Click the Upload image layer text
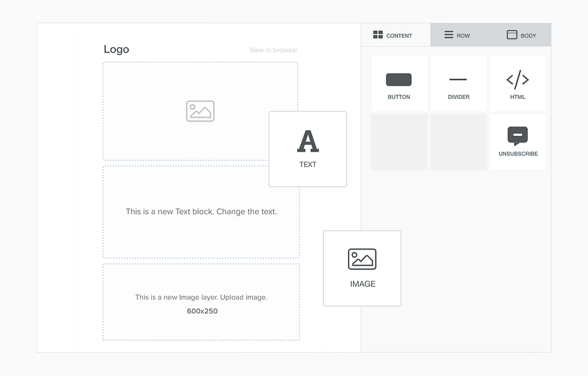The image size is (588, 376). coord(201,297)
